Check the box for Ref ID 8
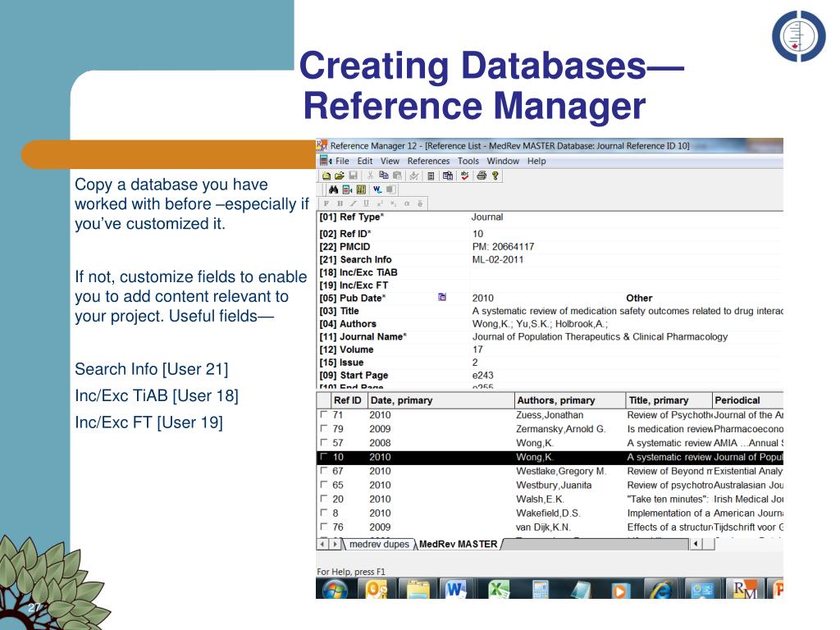Viewport: 840px width, 630px height. click(323, 512)
